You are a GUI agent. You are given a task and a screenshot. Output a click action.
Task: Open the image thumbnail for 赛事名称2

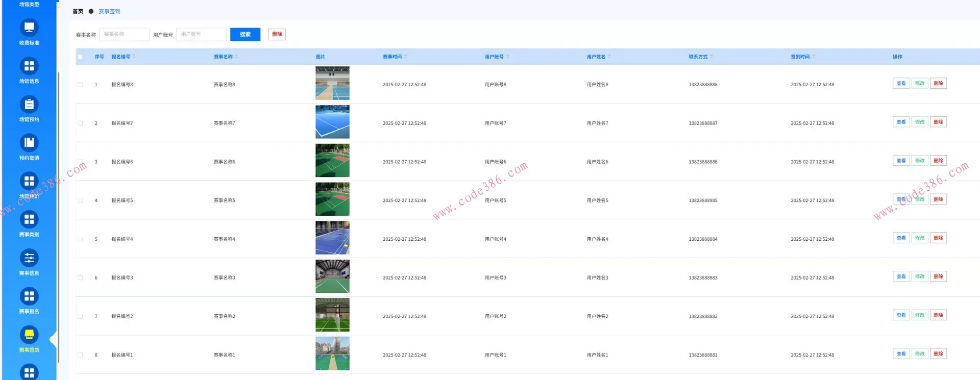(332, 315)
